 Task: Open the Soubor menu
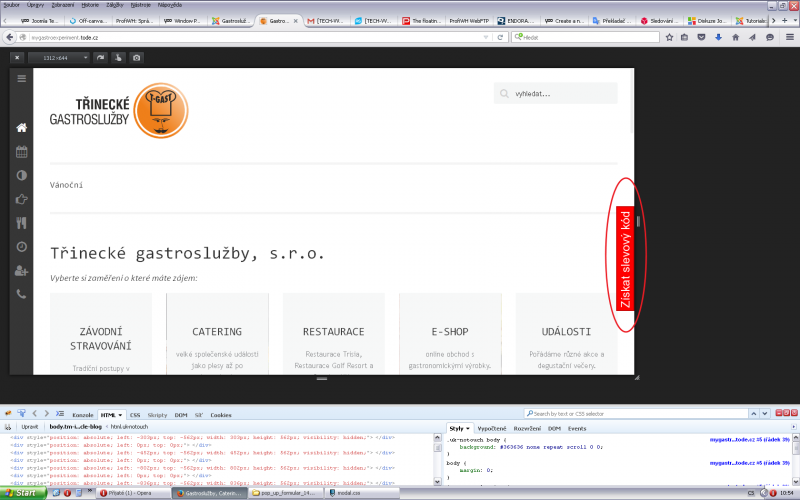(x=11, y=5)
